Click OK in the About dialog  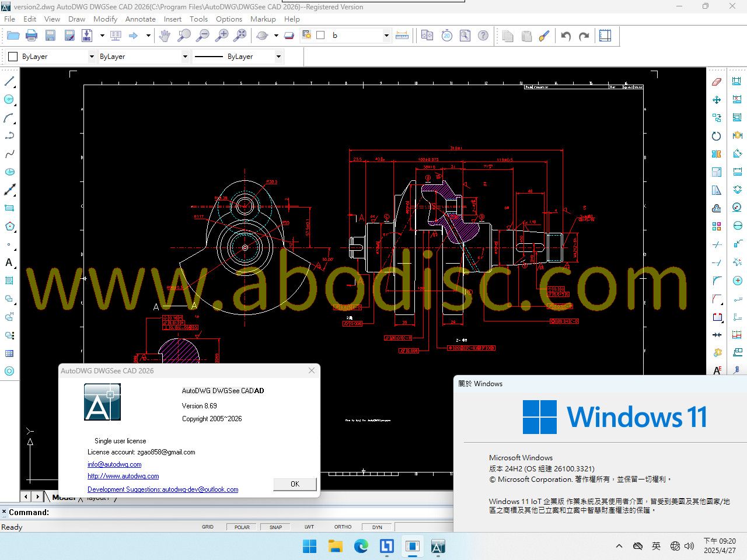[295, 484]
